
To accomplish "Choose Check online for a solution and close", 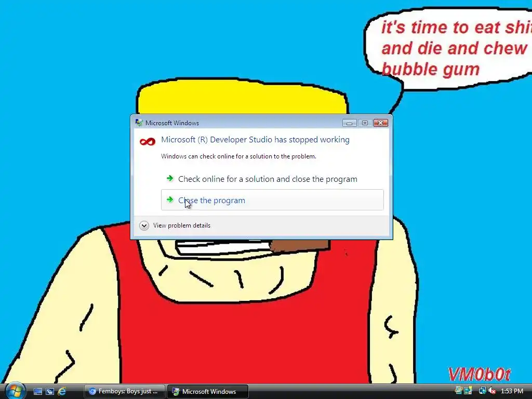I will [x=272, y=179].
